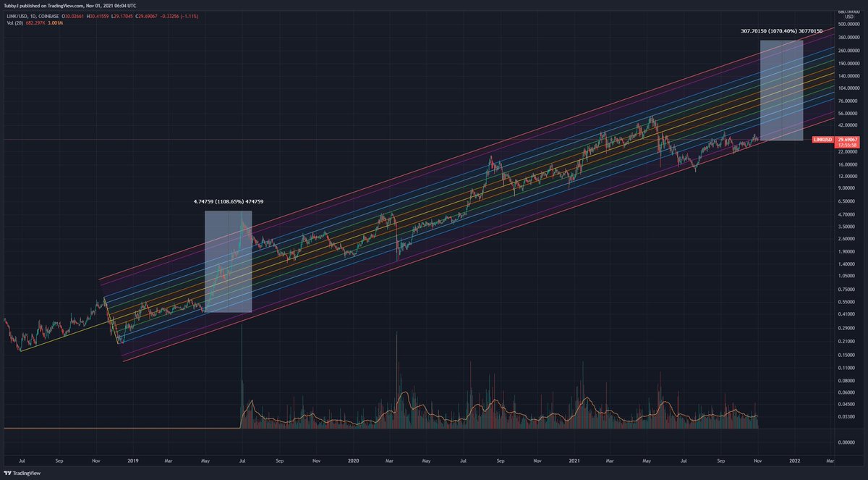This screenshot has height=480, width=868.
Task: Click the TradingView logo in the chart corner
Action: 22,472
